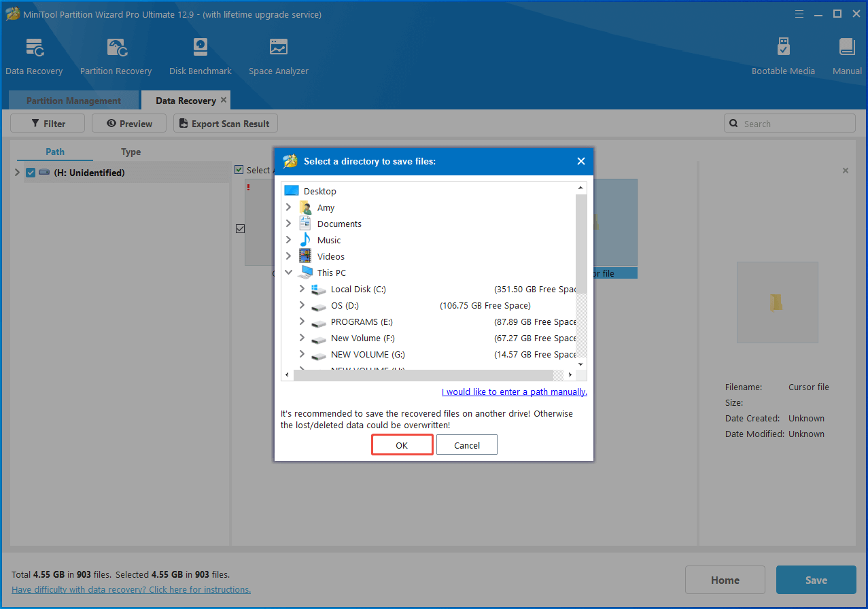Click the H: Unidentified drive icon
868x609 pixels.
tap(45, 173)
